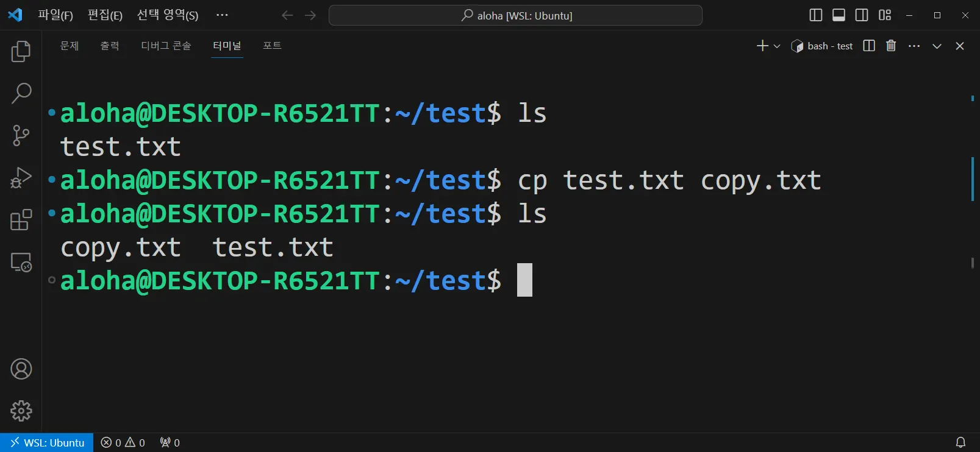The image size is (980, 452).
Task: Open errors and warnings status item
Action: [123, 443]
